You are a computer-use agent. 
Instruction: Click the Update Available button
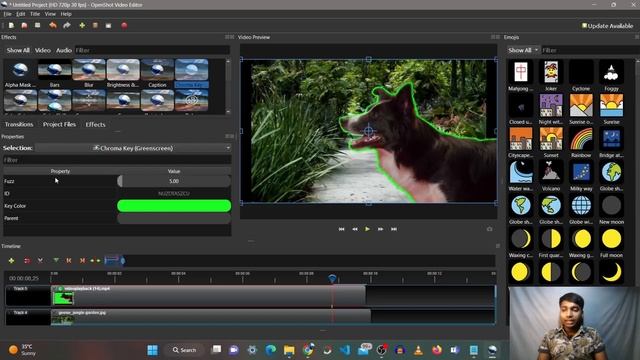(607, 26)
